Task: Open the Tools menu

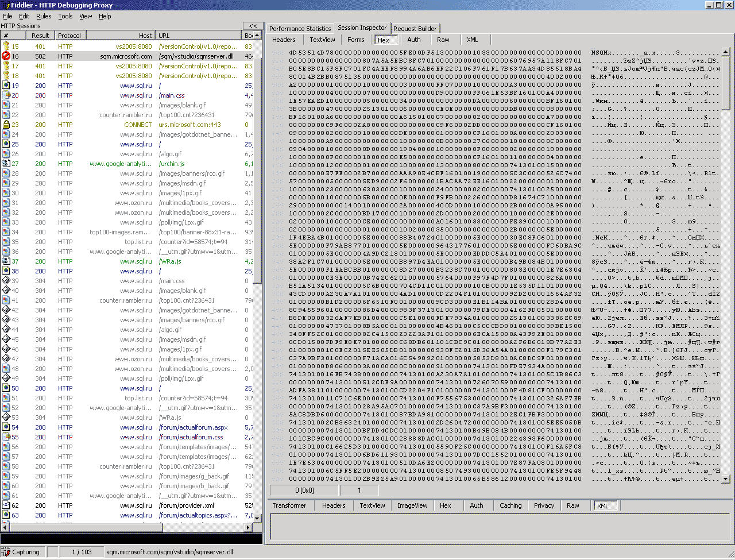Action: [65, 16]
